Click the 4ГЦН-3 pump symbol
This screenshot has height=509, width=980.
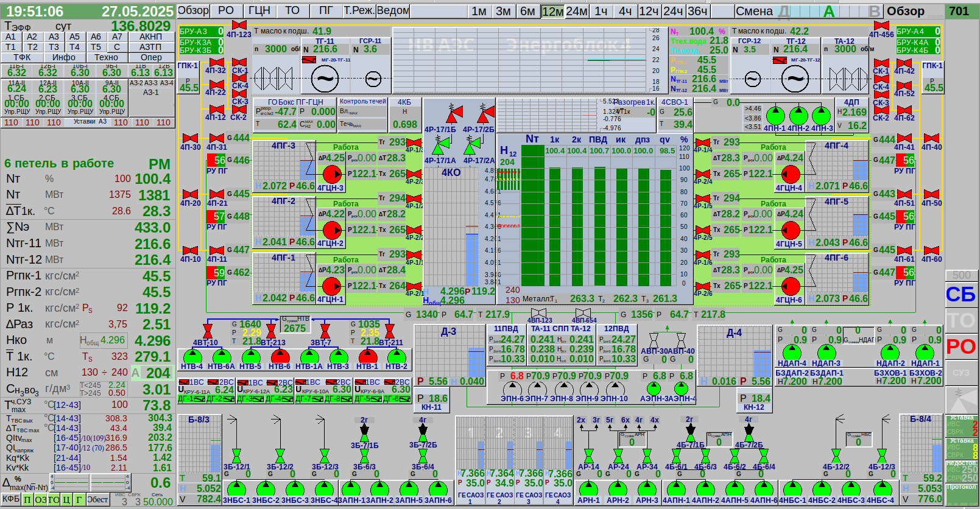tap(332, 175)
